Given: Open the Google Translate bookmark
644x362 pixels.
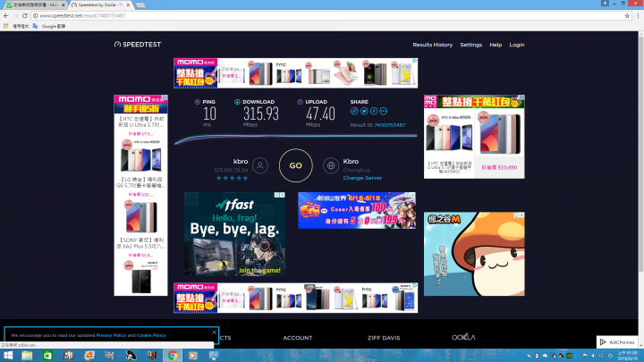Looking at the screenshot, I should click(x=49, y=26).
